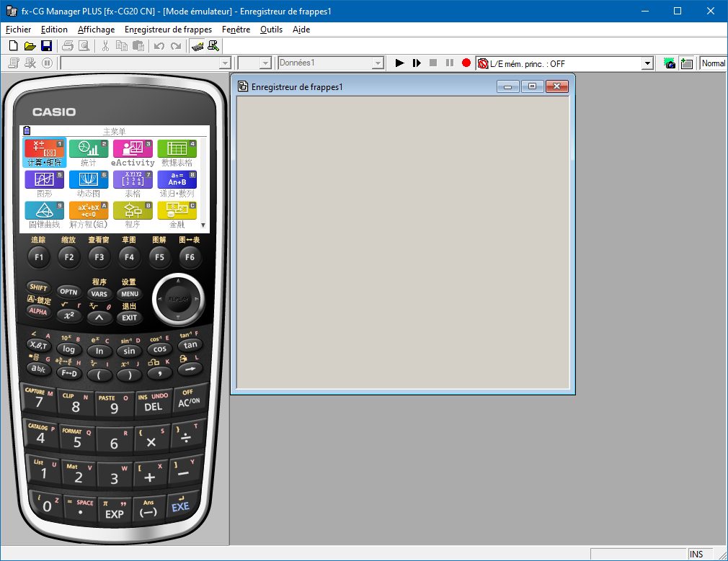This screenshot has width=728, height=561.
Task: Click the down arrow on calculator screen scrollbar
Action: coord(203,225)
